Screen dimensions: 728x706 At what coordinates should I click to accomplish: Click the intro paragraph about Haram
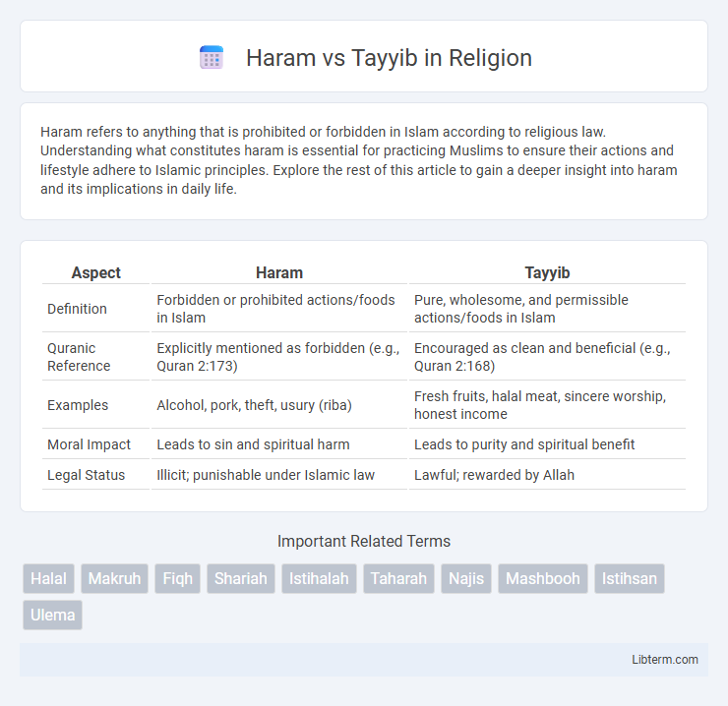pyautogui.click(x=359, y=160)
